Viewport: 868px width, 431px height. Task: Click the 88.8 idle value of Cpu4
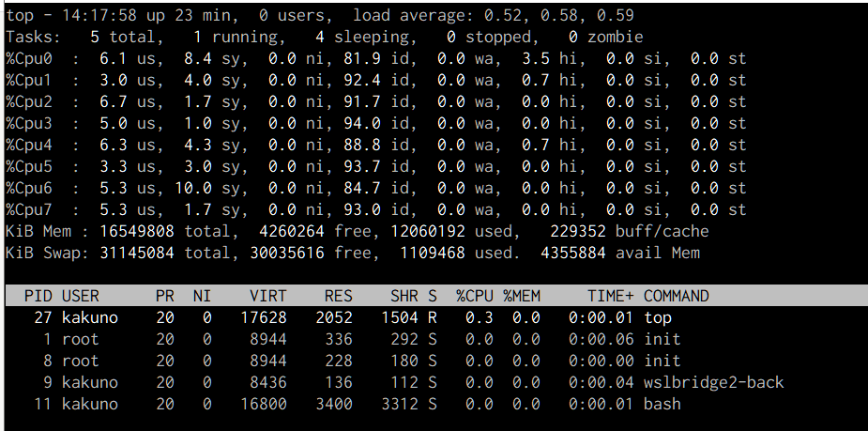(x=361, y=145)
